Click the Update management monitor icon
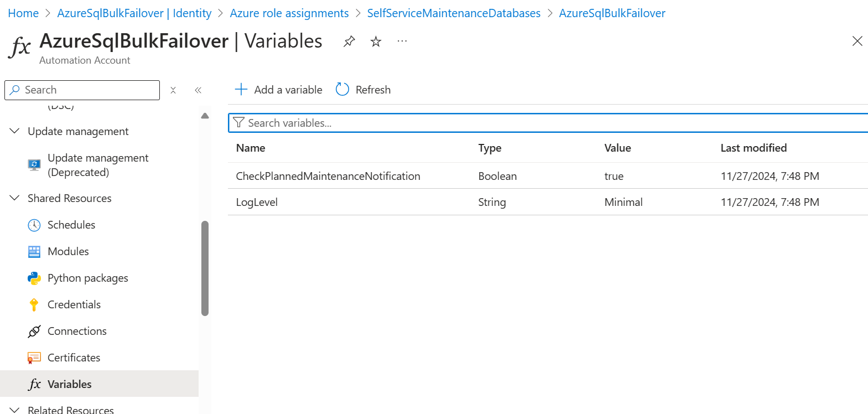The image size is (868, 414). pyautogui.click(x=34, y=165)
